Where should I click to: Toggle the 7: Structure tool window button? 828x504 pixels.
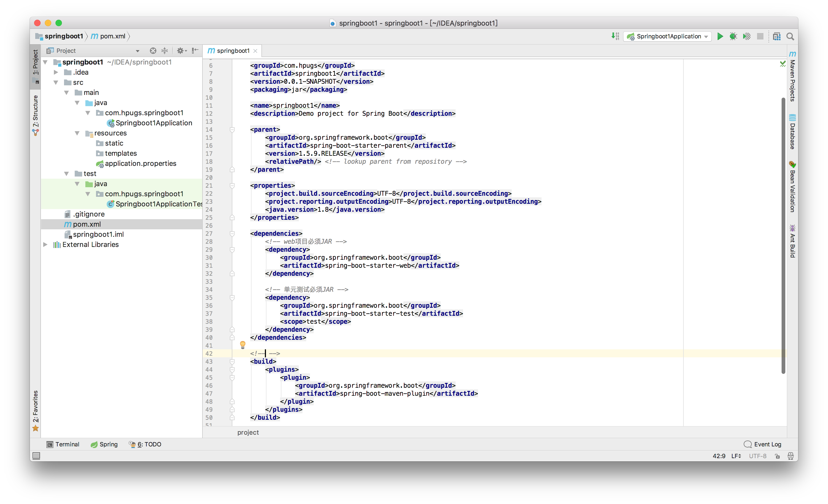pos(35,115)
